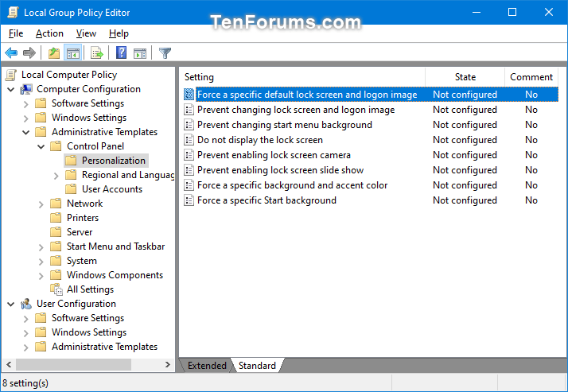Click policy icon beside Force a specific background and accent color

click(x=189, y=185)
